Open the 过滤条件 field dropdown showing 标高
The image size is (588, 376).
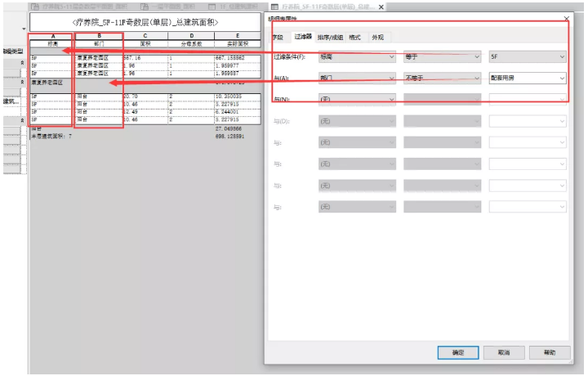coord(357,56)
